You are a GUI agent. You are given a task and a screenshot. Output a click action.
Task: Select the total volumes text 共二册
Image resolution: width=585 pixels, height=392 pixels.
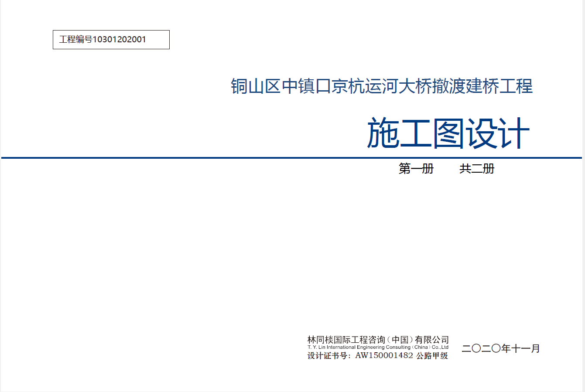coord(477,169)
